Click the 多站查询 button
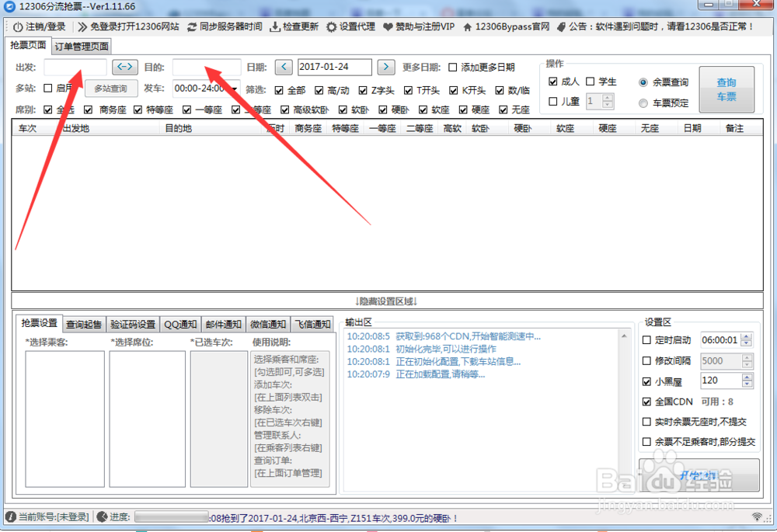 (x=111, y=89)
